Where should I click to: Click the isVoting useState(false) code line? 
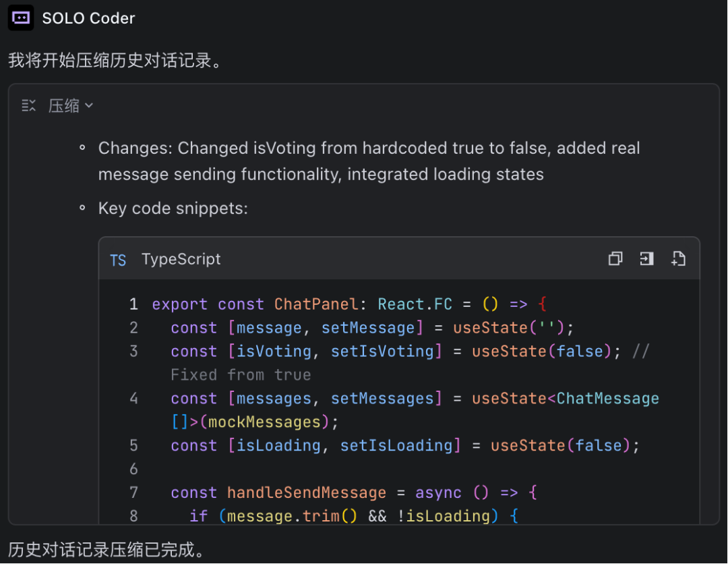click(410, 351)
